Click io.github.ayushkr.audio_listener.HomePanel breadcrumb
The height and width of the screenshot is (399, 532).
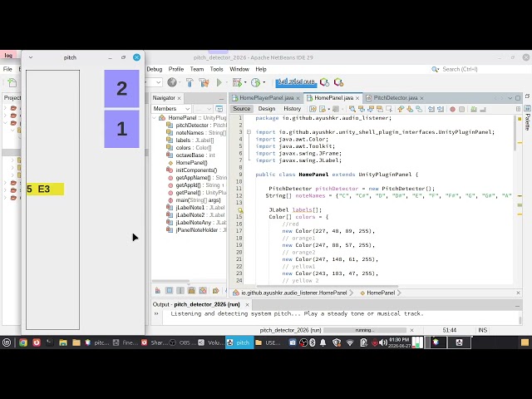pyautogui.click(x=293, y=293)
